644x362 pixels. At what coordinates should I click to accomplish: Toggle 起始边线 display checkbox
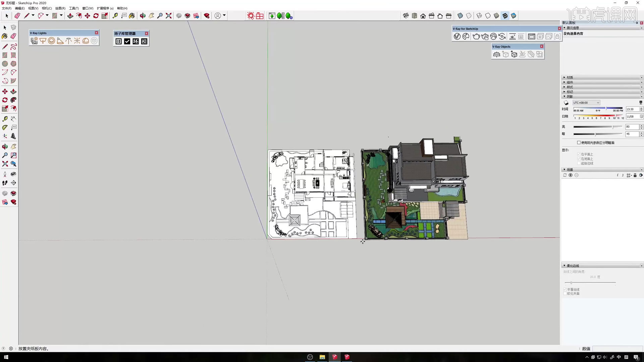click(x=579, y=163)
